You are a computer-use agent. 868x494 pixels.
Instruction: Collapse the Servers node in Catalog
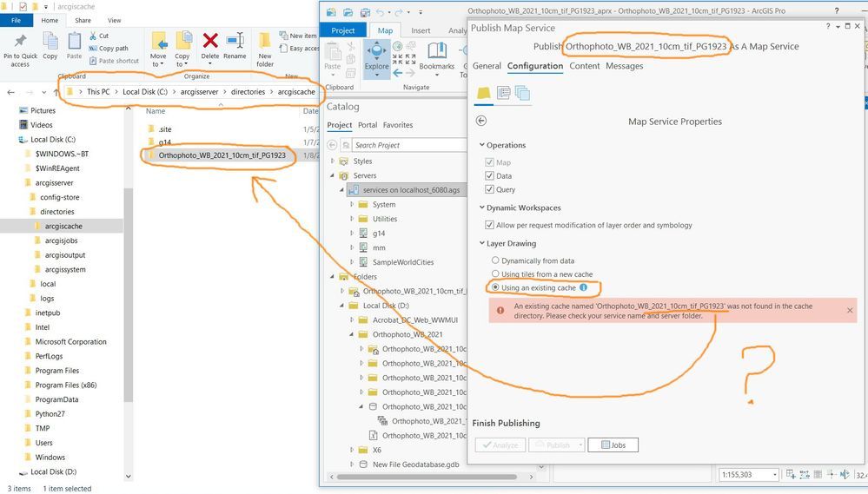333,175
